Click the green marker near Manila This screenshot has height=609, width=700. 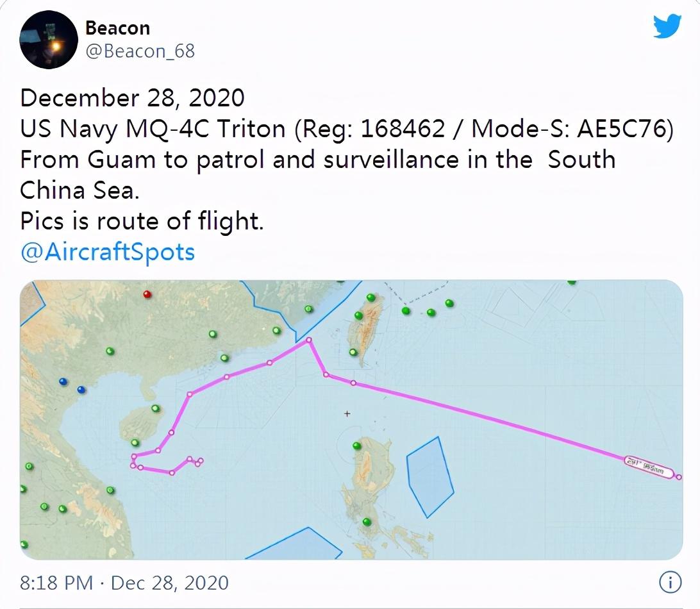pos(367,521)
